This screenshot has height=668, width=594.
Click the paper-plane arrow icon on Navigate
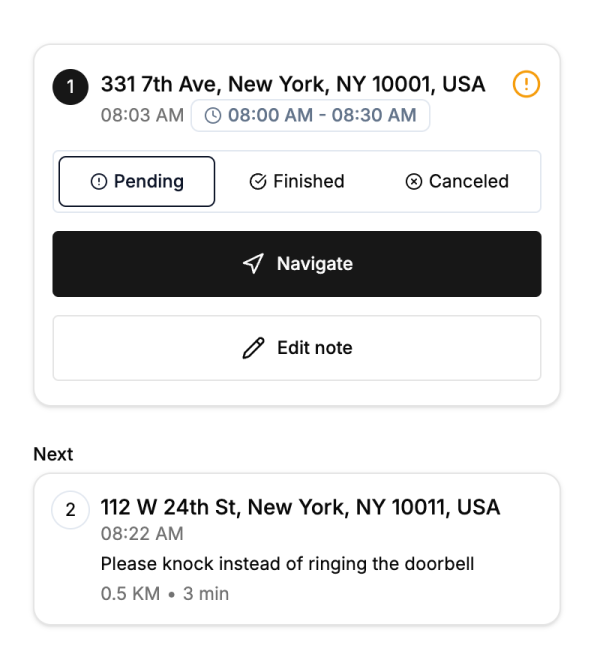tap(254, 264)
